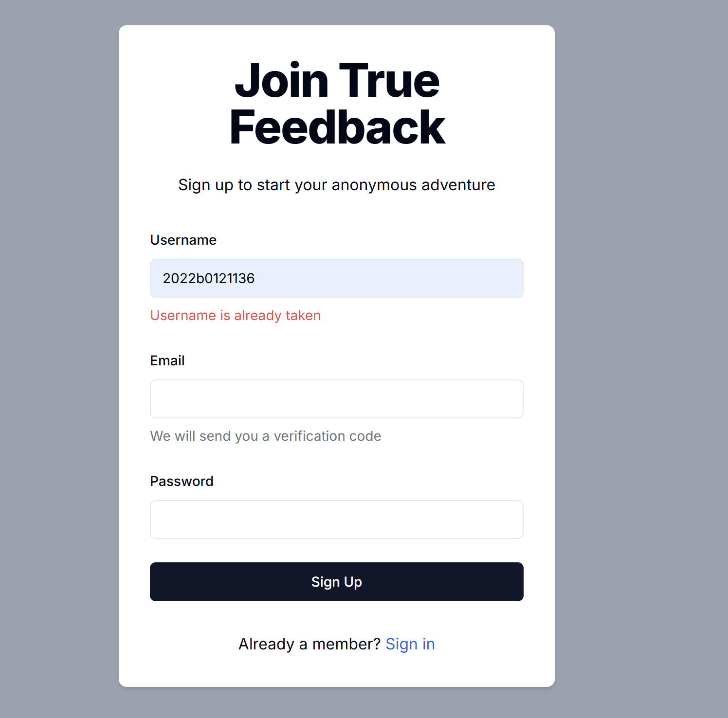The height and width of the screenshot is (718, 728).
Task: Click the Username field label
Action: [x=183, y=240]
